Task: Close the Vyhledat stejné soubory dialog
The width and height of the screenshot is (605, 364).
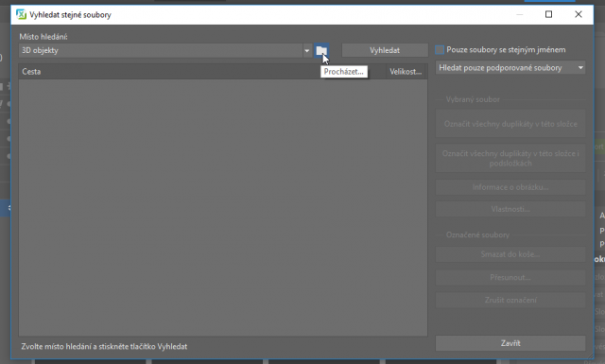Action: tap(578, 15)
